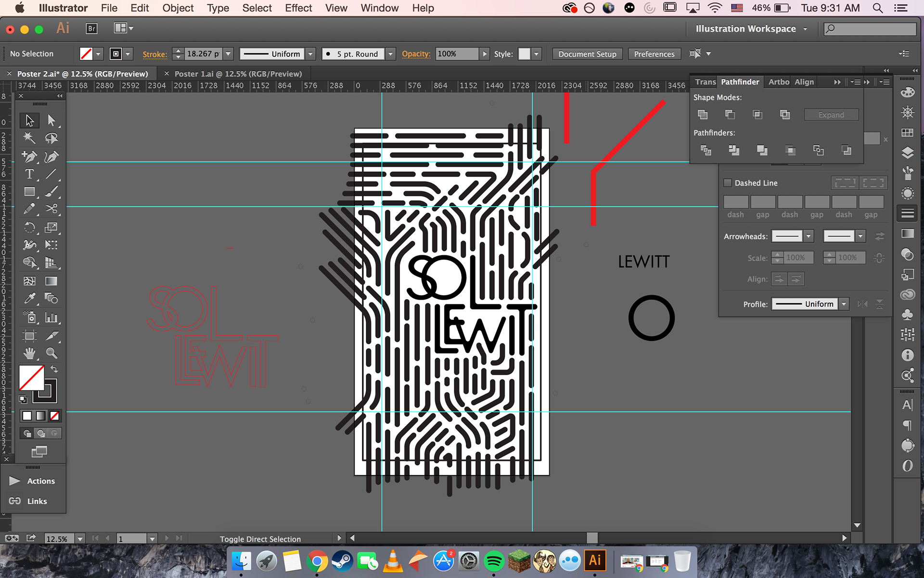Image resolution: width=924 pixels, height=578 pixels.
Task: Switch to the Poster 1.ai document tab
Action: coord(238,74)
